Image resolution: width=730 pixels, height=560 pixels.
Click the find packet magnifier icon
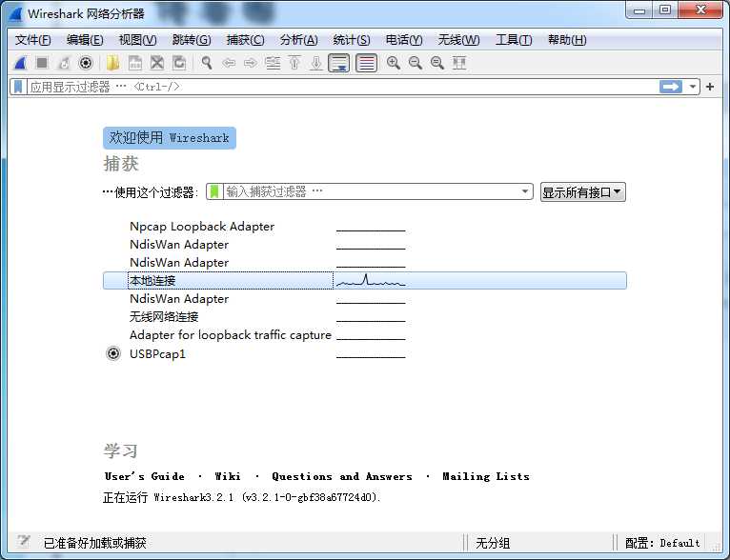point(206,63)
